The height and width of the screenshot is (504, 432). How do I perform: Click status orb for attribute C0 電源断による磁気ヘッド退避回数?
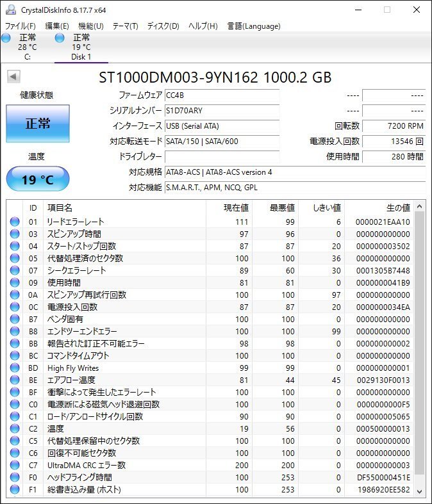[15, 404]
